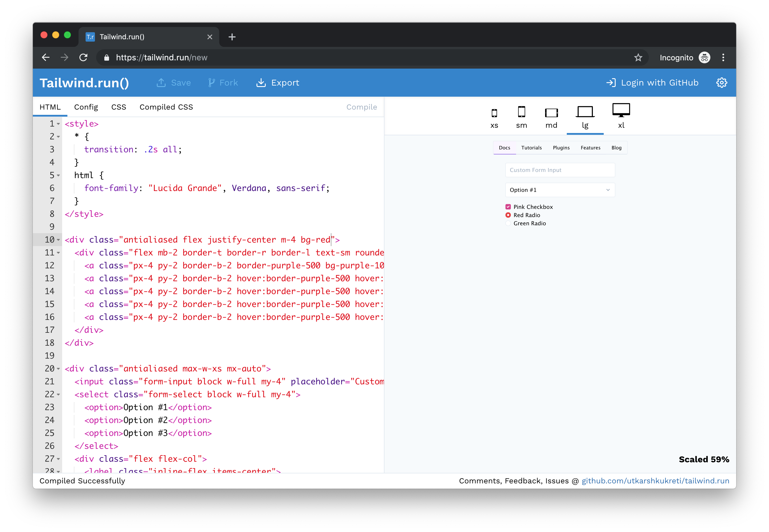Image resolution: width=769 pixels, height=532 pixels.
Task: Bookmark page with the star icon
Action: 638,58
